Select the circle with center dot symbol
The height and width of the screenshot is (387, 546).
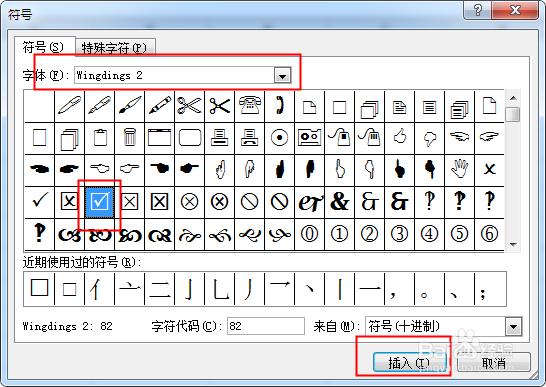tap(280, 138)
